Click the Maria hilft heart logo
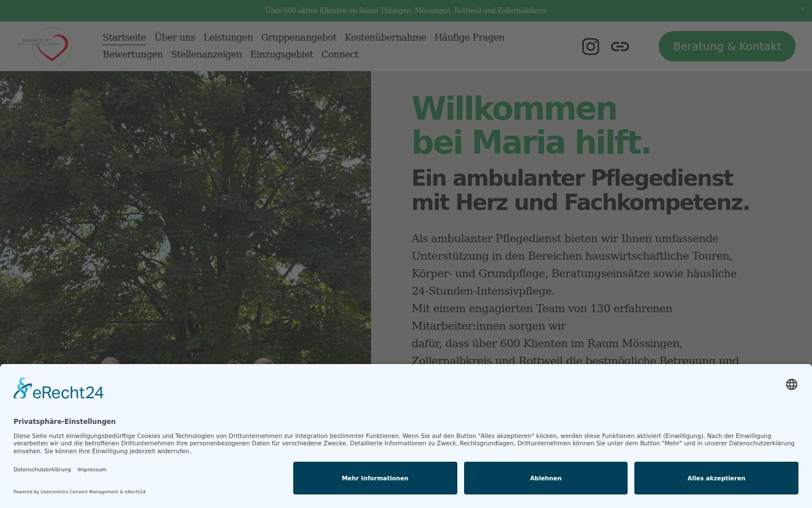This screenshot has width=812, height=508. click(45, 46)
